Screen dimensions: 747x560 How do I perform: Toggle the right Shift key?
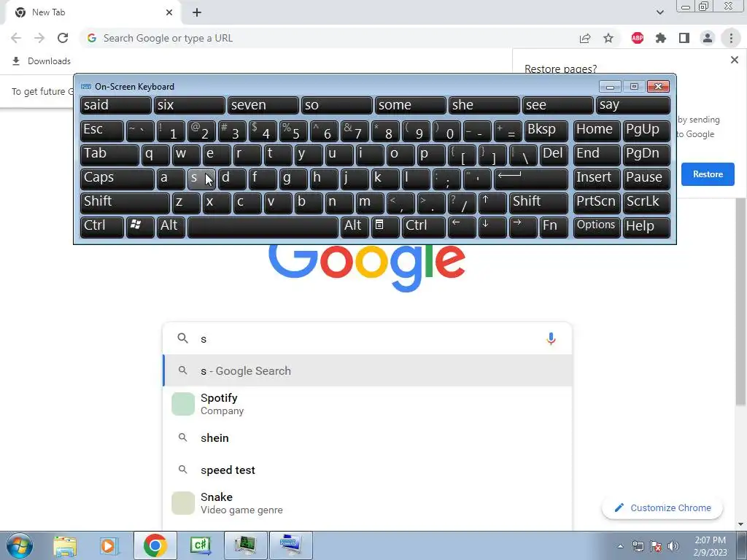click(x=538, y=203)
